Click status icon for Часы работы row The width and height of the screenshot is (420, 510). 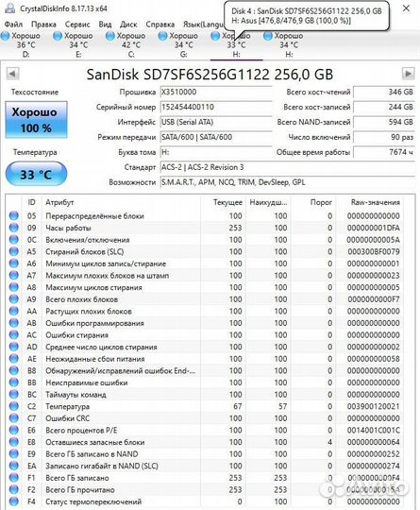13,228
